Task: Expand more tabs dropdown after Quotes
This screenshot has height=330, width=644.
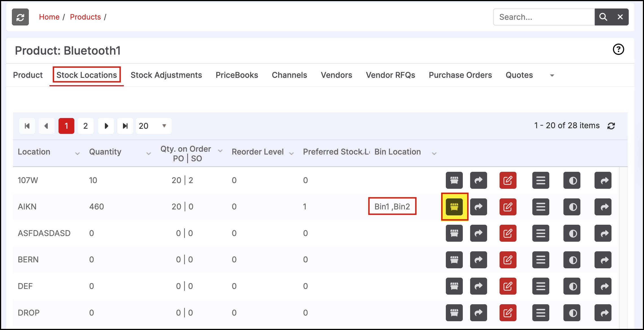Action: tap(552, 75)
